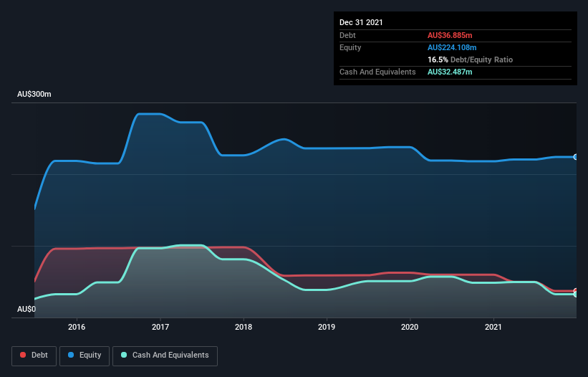Toggle Cash And Equivalents legend button

coord(165,355)
